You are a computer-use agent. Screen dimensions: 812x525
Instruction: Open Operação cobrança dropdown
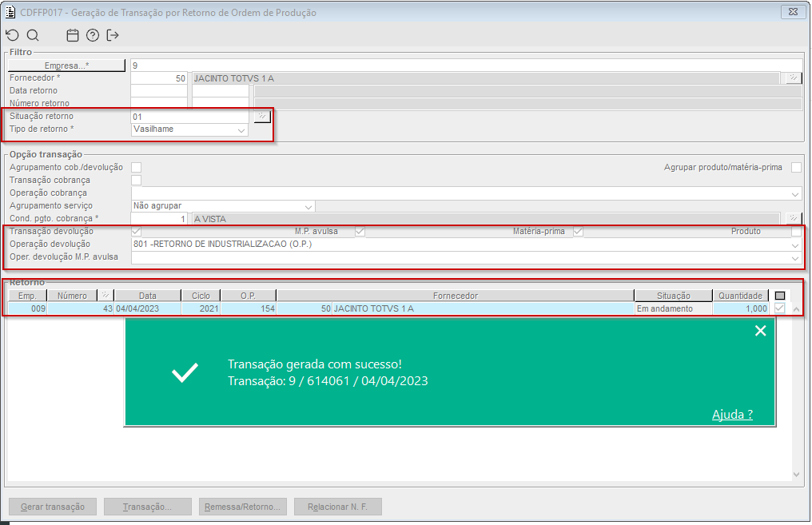[x=466, y=193]
